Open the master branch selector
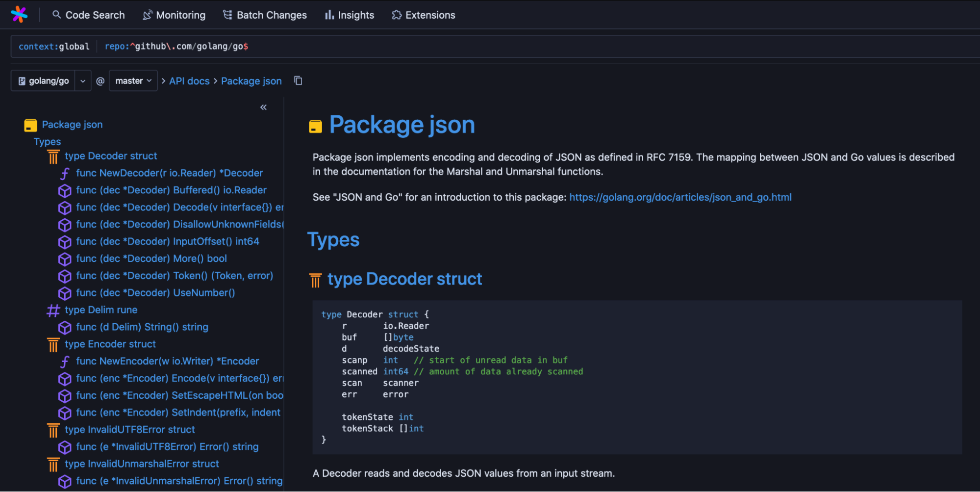 coord(133,80)
